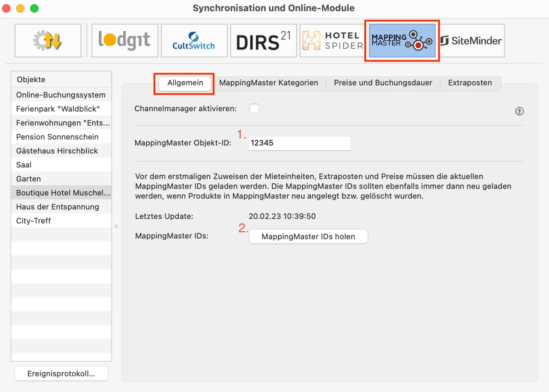Image resolution: width=549 pixels, height=392 pixels.
Task: Minimize the window with the yellow button
Action: pos(20,8)
